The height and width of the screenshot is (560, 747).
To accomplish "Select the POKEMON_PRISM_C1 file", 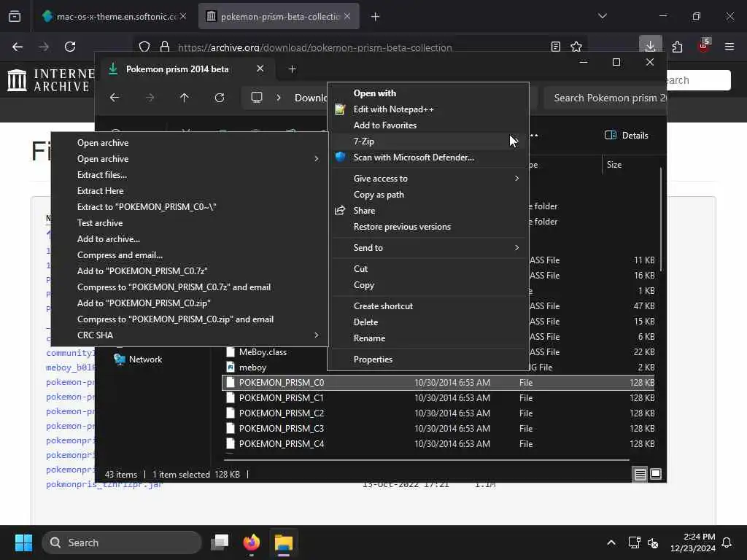I will (438, 398).
